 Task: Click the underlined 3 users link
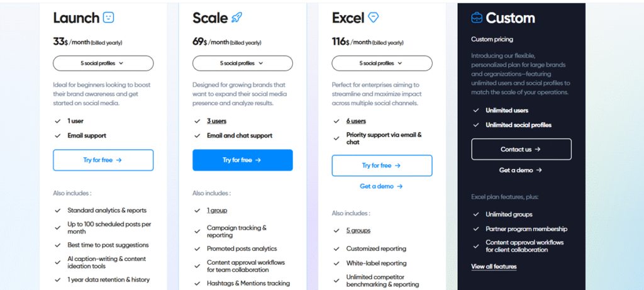pos(216,121)
